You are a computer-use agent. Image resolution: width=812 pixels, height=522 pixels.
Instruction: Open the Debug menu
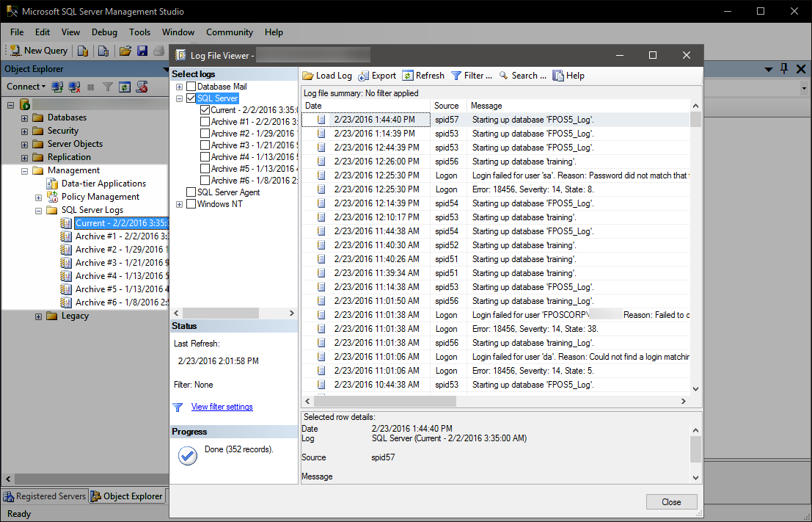[x=105, y=32]
